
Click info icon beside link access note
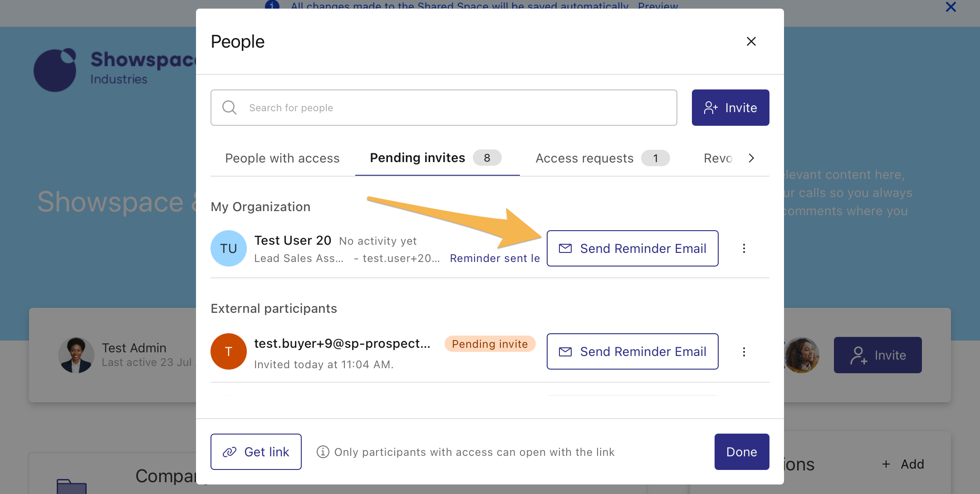click(323, 452)
